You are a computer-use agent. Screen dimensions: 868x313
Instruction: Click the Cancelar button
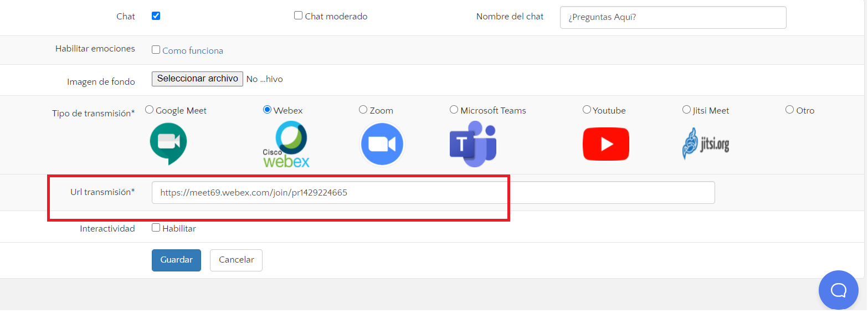[236, 260]
